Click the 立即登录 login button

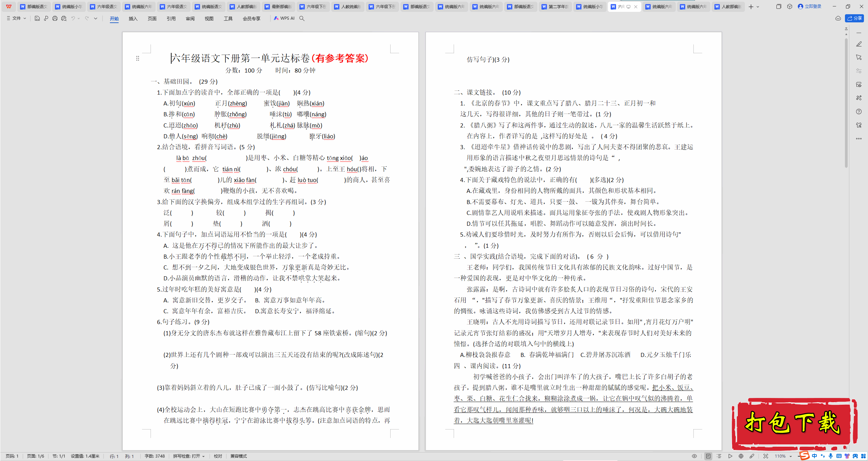[810, 6]
